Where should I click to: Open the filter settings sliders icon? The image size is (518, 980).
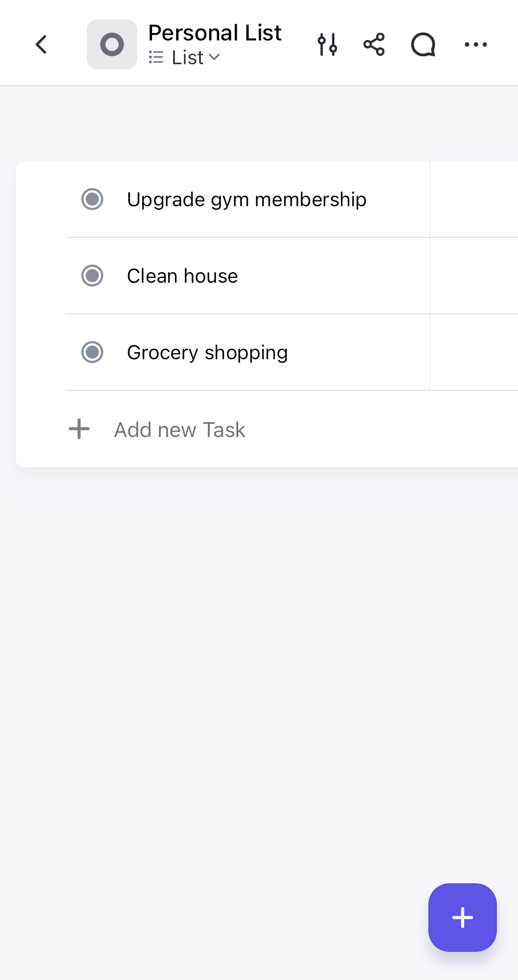coord(328,44)
